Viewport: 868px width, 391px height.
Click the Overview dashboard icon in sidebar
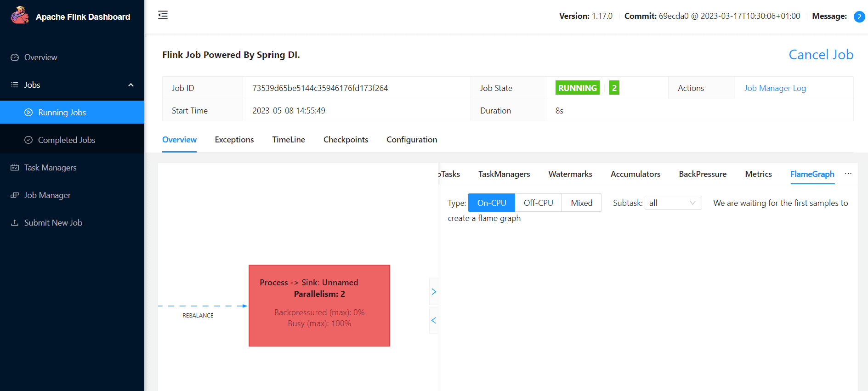coord(15,57)
